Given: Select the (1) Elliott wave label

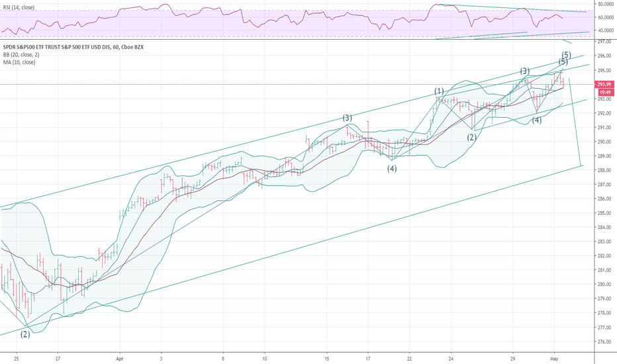Looking at the screenshot, I should pyautogui.click(x=439, y=91).
